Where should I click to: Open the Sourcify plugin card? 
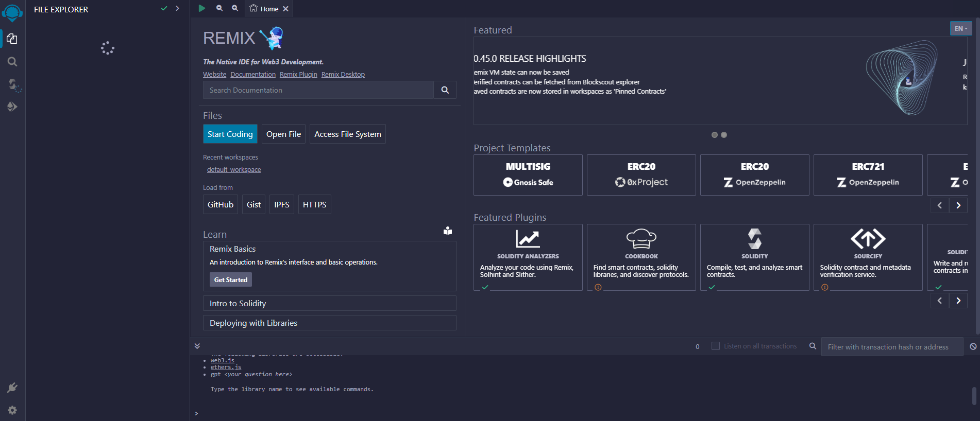[x=868, y=257]
